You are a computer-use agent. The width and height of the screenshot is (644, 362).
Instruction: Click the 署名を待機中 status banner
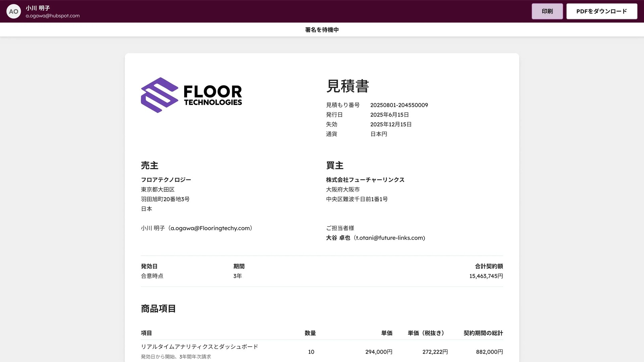pyautogui.click(x=322, y=29)
